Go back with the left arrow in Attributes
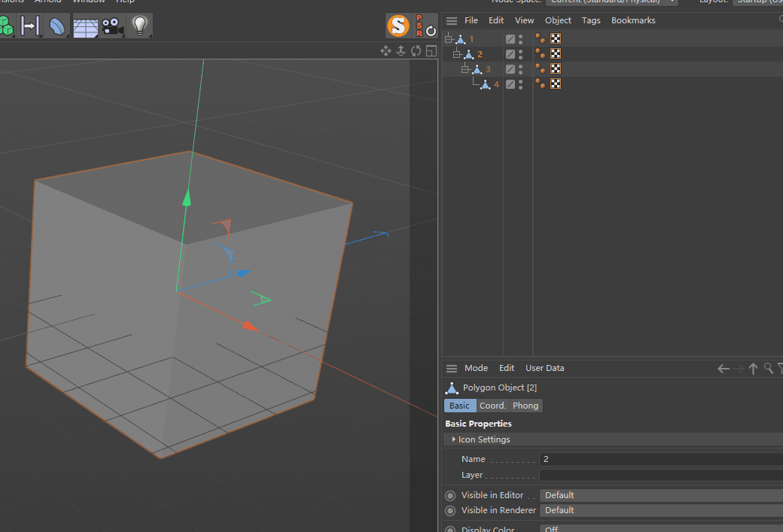Viewport: 783px width, 532px height. click(723, 369)
